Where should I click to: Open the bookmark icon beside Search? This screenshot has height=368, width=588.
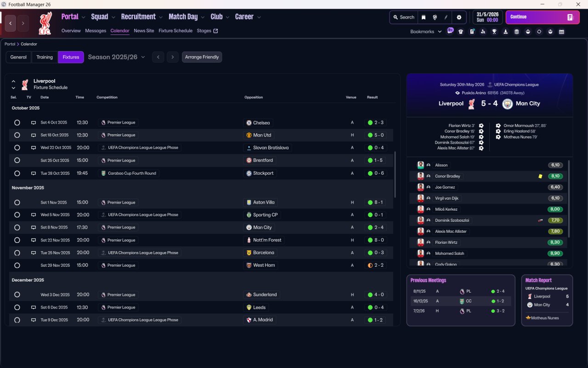tap(424, 17)
